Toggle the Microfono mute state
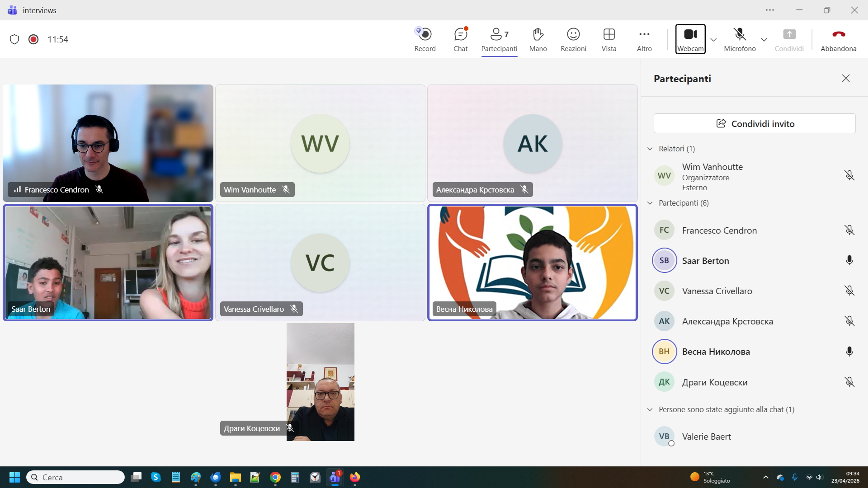868x488 pixels. pos(740,39)
